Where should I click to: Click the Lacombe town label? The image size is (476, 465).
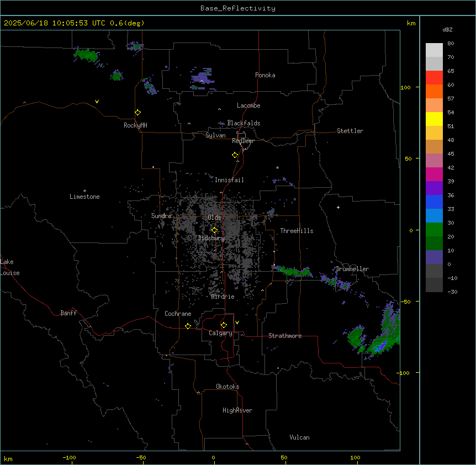coord(248,105)
